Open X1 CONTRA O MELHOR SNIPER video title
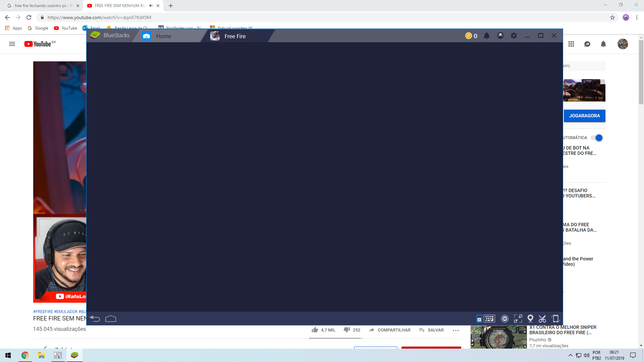The width and height of the screenshot is (644, 362). click(563, 330)
